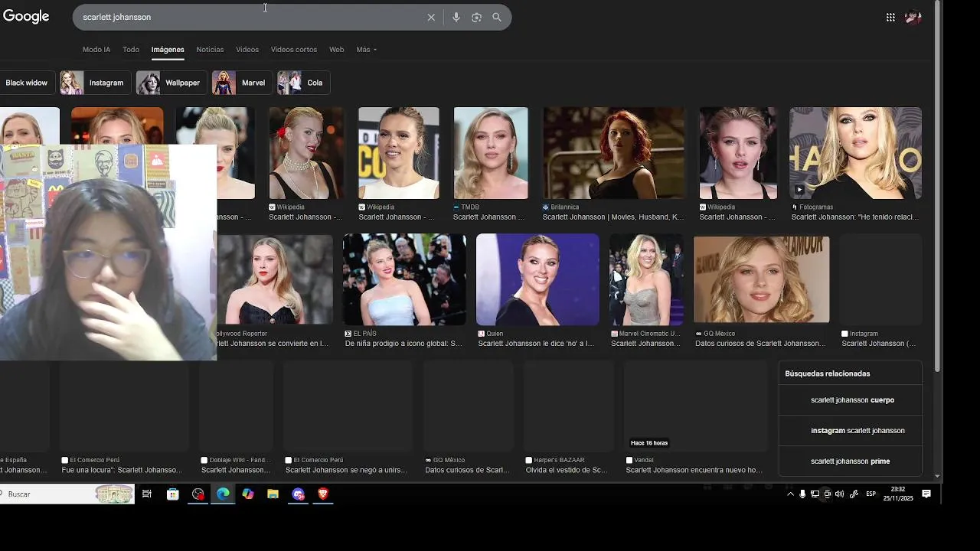Apply the Cola filter chip
Screen dimensions: 980x551
pyautogui.click(x=303, y=83)
